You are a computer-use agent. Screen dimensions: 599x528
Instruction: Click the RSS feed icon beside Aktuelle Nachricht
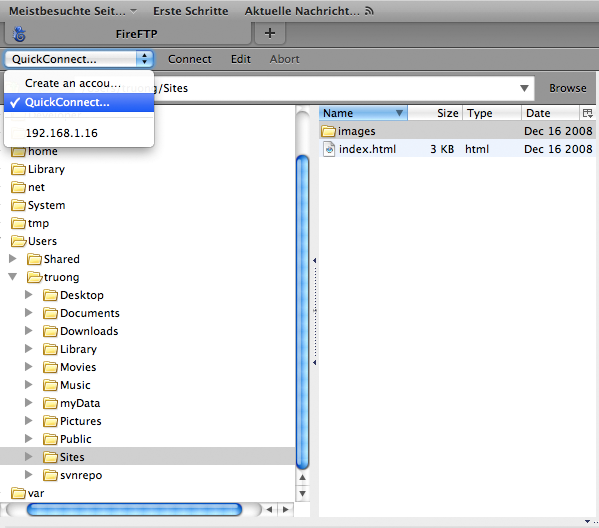point(369,11)
